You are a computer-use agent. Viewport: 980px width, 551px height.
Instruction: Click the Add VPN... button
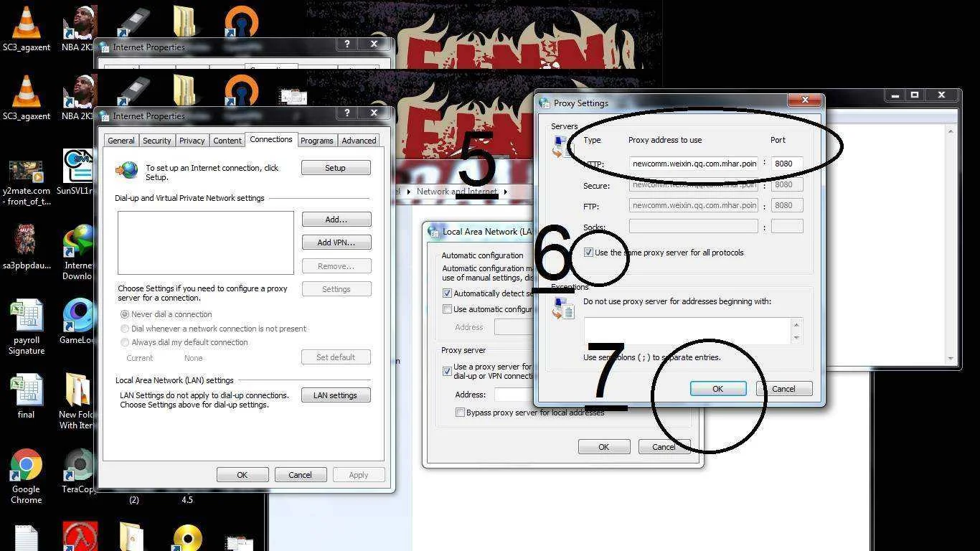click(336, 242)
